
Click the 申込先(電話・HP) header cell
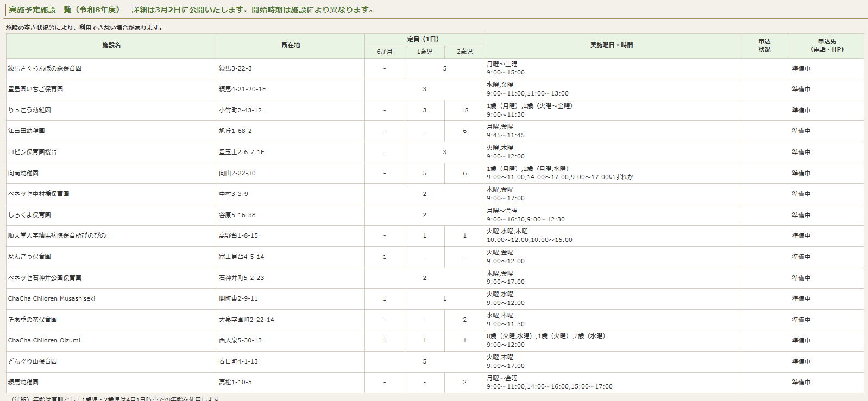click(x=826, y=46)
